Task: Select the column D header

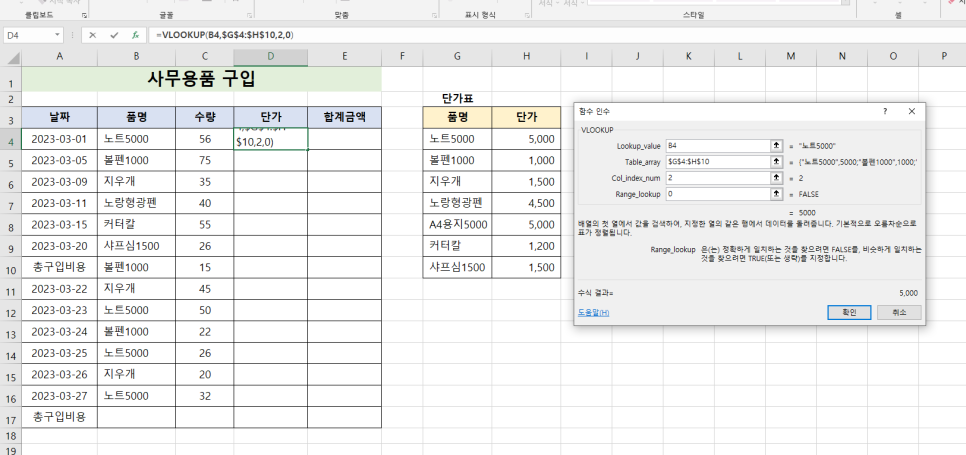Action: 270,57
